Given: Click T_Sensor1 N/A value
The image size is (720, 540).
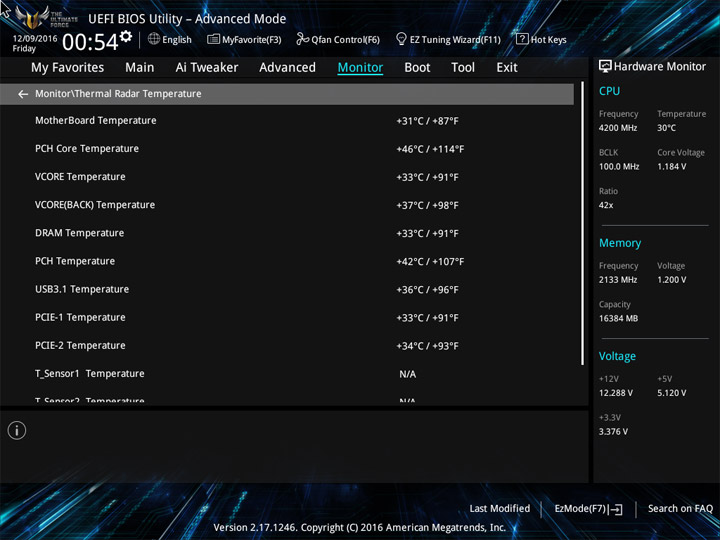Looking at the screenshot, I should 408,374.
